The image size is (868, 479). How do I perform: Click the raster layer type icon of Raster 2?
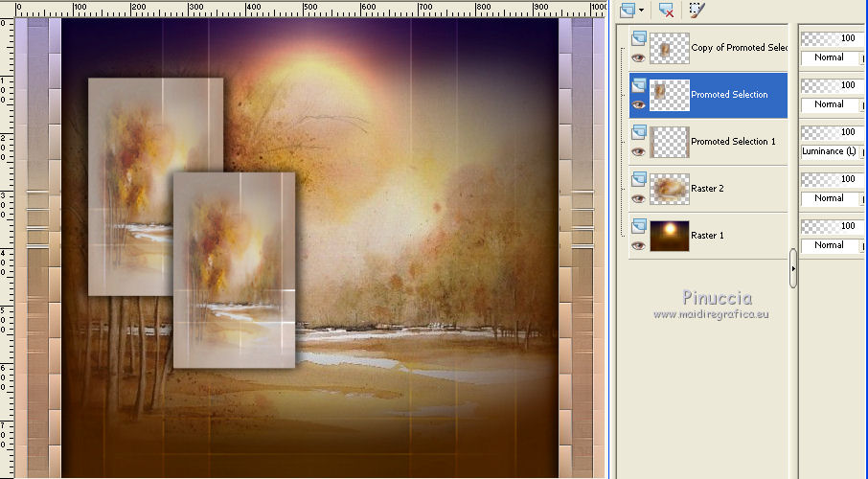point(639,179)
